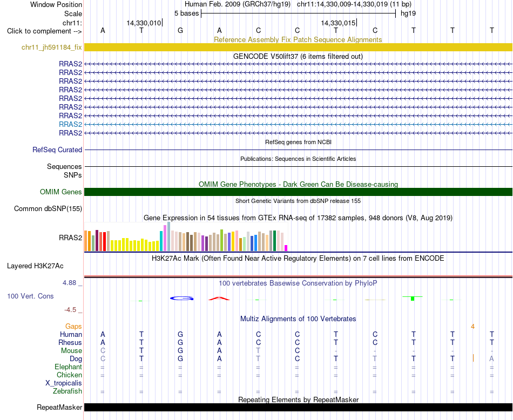
Task: Select the dark green OMIM gene bar
Action: (298, 192)
